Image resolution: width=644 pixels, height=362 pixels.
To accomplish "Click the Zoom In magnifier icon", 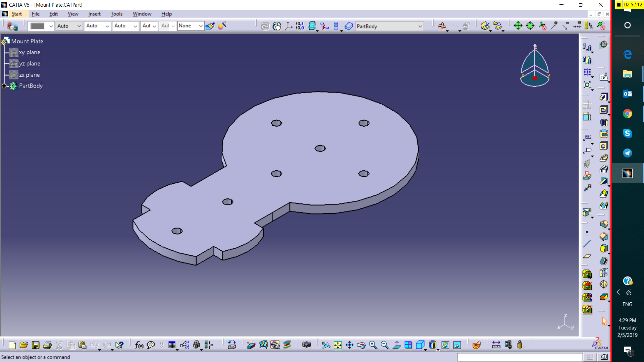I will (373, 345).
